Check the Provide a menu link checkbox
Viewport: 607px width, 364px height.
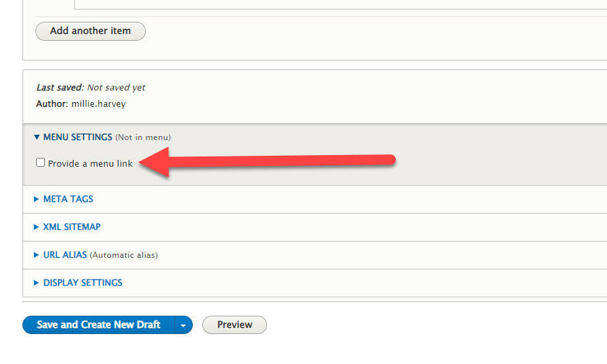[x=41, y=163]
